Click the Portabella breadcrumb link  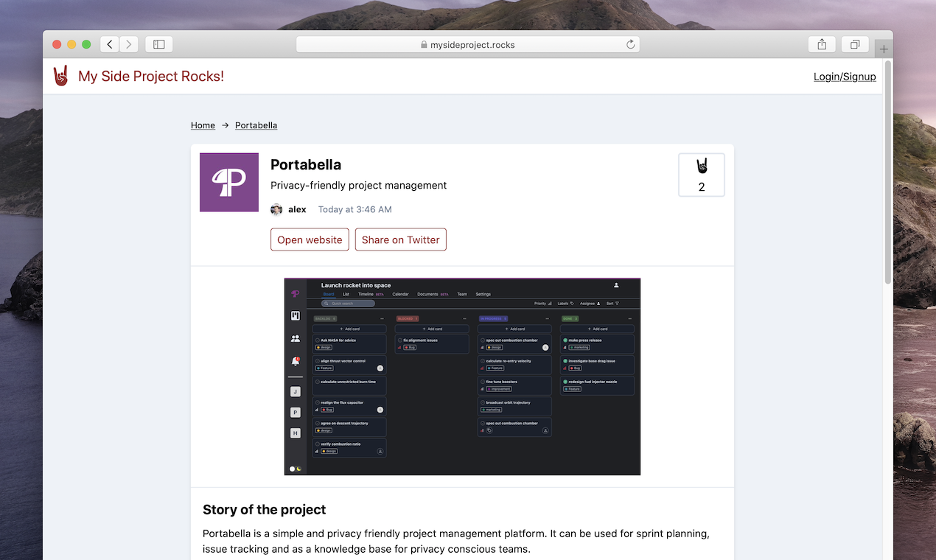point(256,125)
